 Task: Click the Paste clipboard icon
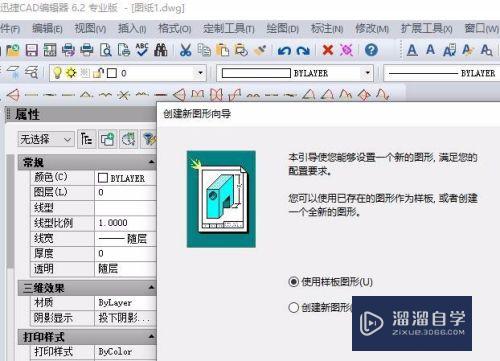coord(222,50)
